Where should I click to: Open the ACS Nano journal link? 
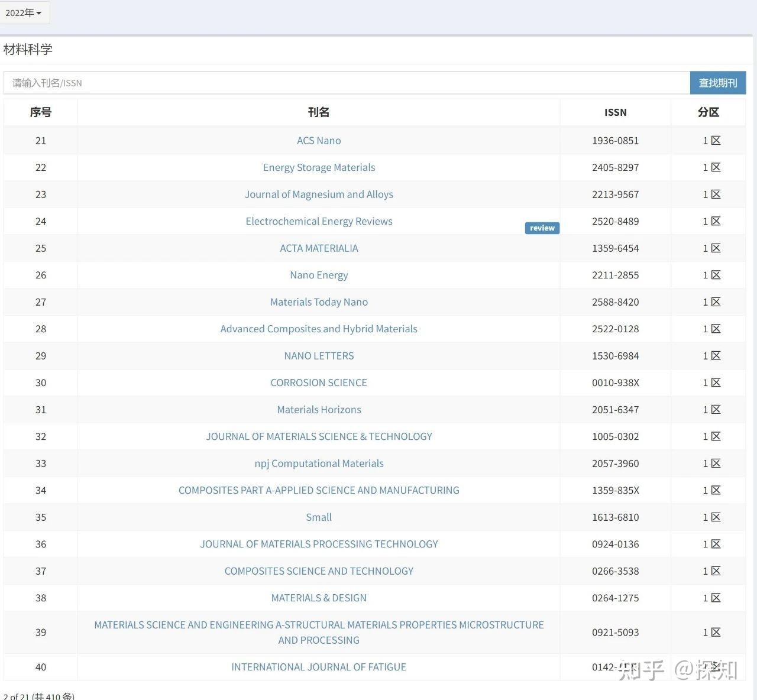click(319, 141)
